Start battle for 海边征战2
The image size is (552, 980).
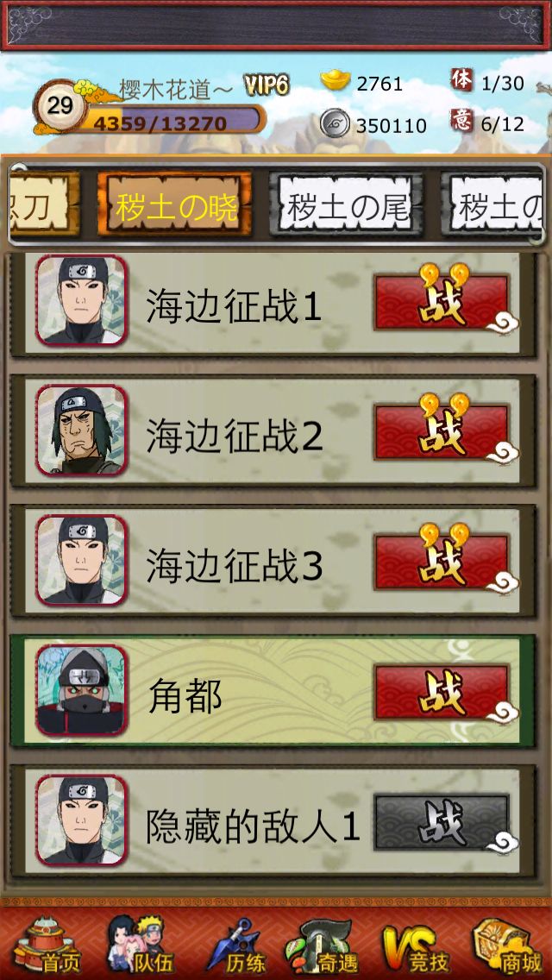pos(442,432)
